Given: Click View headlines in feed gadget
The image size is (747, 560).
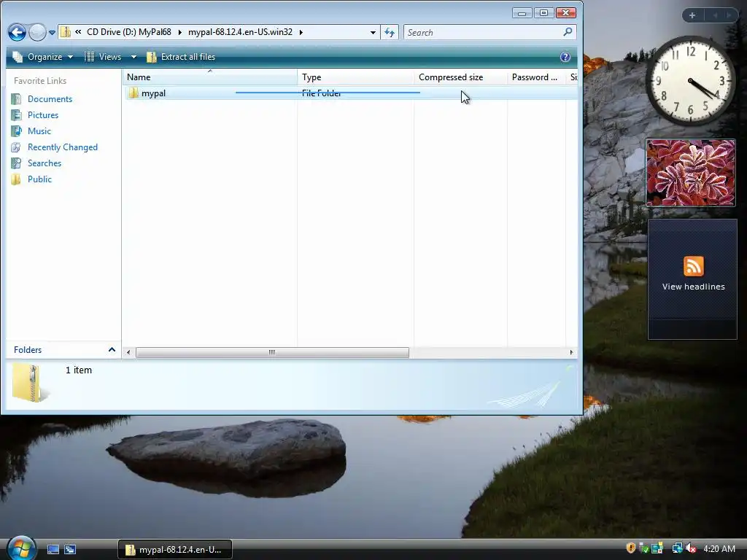Looking at the screenshot, I should point(693,287).
